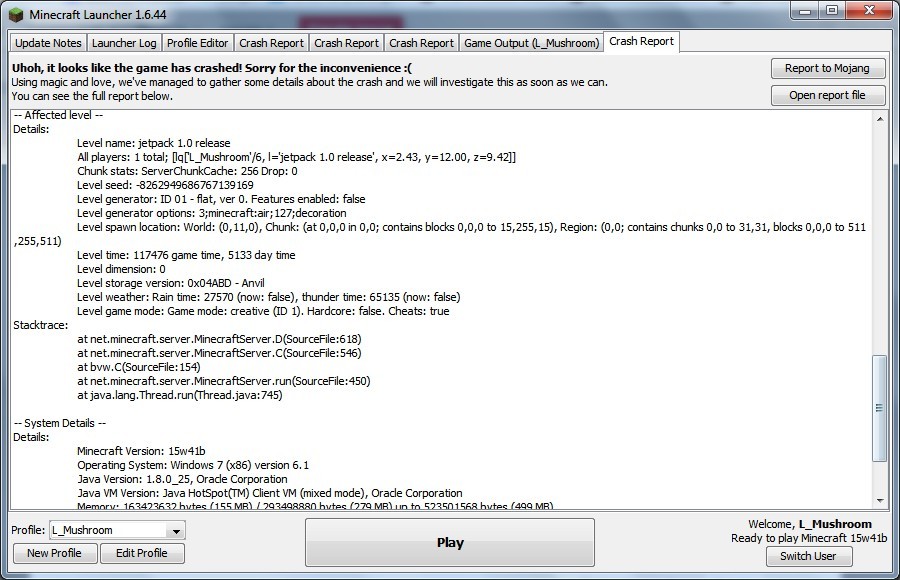Image resolution: width=900 pixels, height=580 pixels.
Task: Open the L_Mushroom profile dropdown
Action: (117, 530)
